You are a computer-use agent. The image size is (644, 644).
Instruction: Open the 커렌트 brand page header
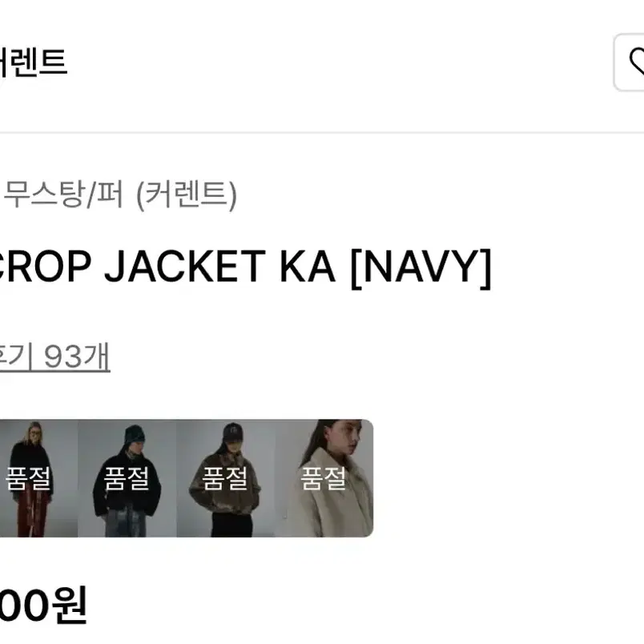[33, 62]
